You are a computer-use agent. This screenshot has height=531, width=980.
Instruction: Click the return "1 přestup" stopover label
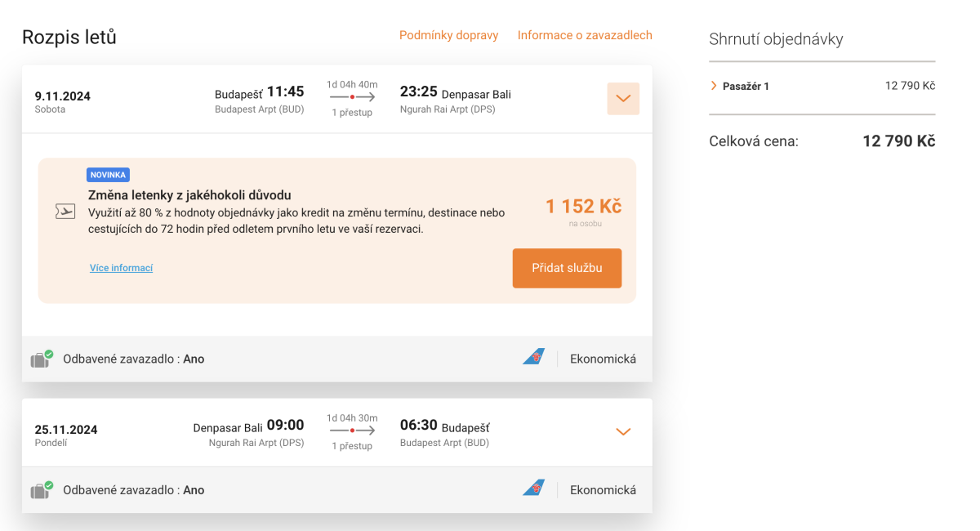352,446
